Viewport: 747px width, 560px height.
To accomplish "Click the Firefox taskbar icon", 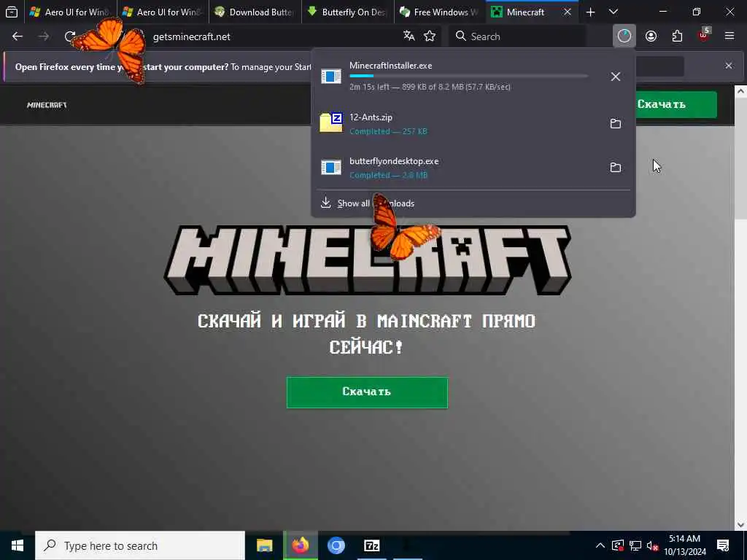I will click(x=300, y=545).
